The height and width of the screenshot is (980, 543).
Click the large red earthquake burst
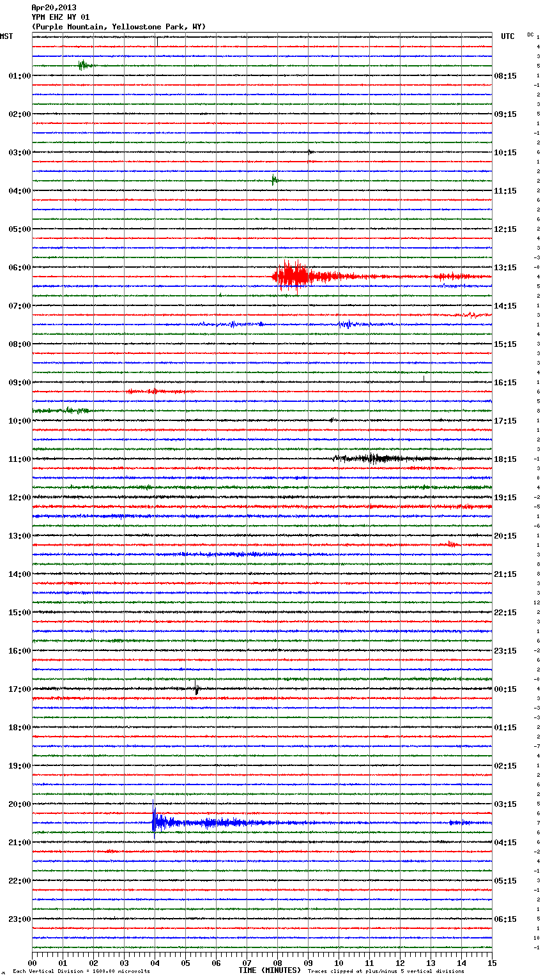click(291, 276)
